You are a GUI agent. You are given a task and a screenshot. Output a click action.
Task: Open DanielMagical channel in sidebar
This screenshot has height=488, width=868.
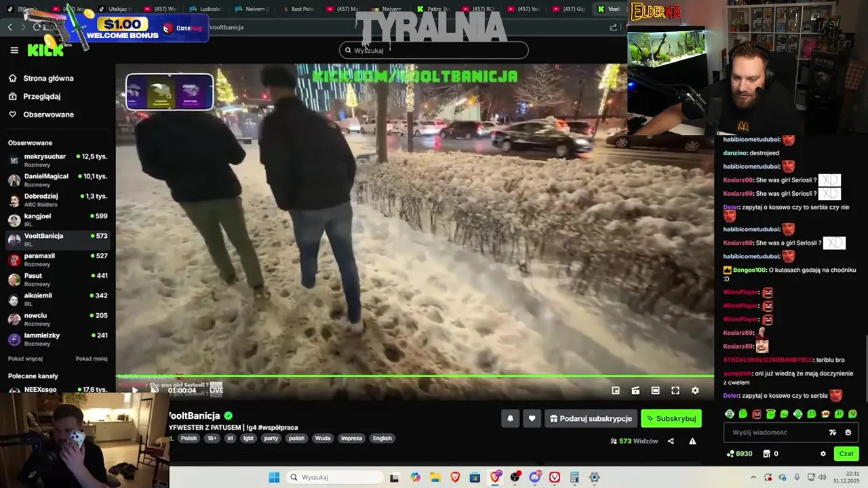tap(58, 180)
